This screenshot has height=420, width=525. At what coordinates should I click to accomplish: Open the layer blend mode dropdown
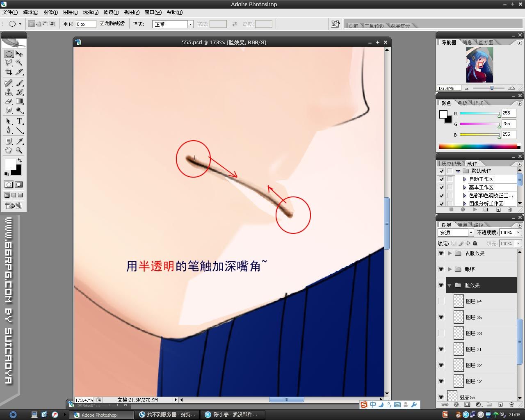[x=456, y=233]
